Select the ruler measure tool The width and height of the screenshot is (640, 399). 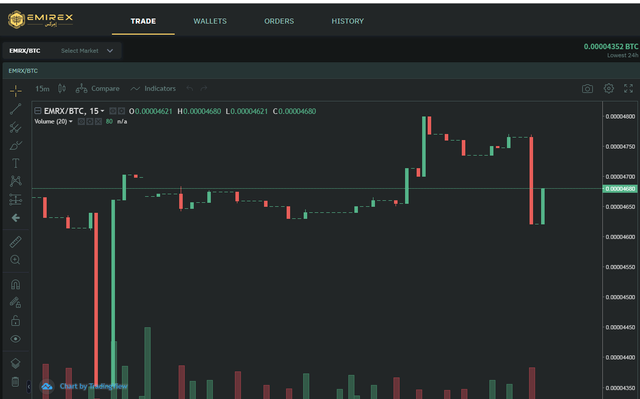tap(16, 242)
